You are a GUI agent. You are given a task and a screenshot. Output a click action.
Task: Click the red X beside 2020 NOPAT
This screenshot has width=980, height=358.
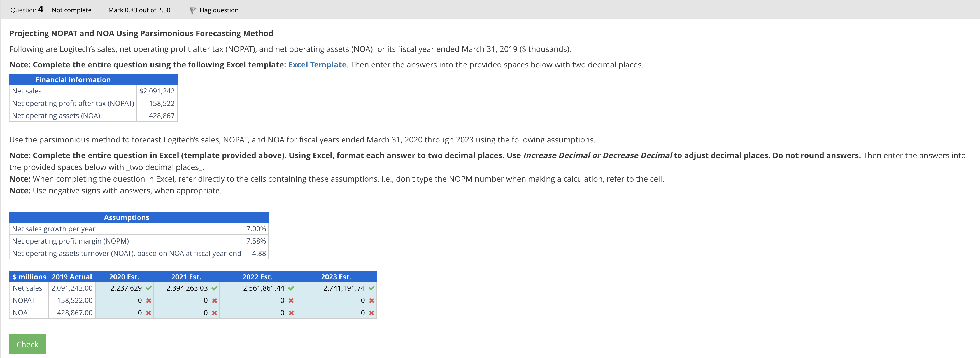(149, 301)
